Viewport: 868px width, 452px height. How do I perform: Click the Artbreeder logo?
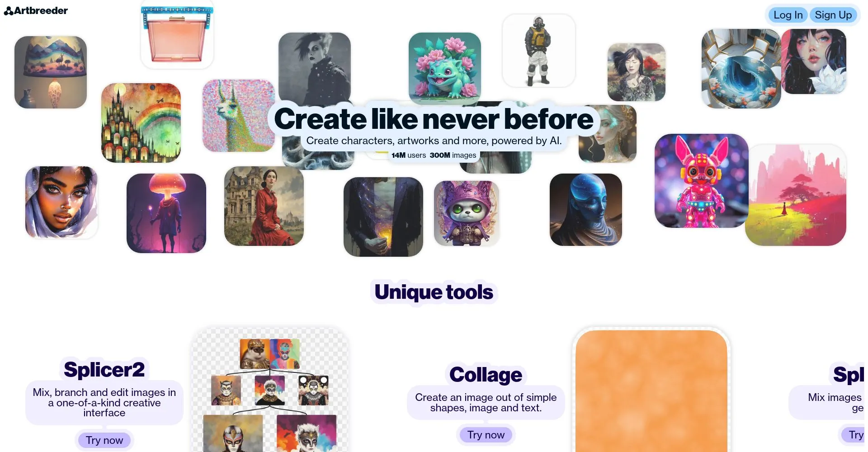pyautogui.click(x=36, y=11)
